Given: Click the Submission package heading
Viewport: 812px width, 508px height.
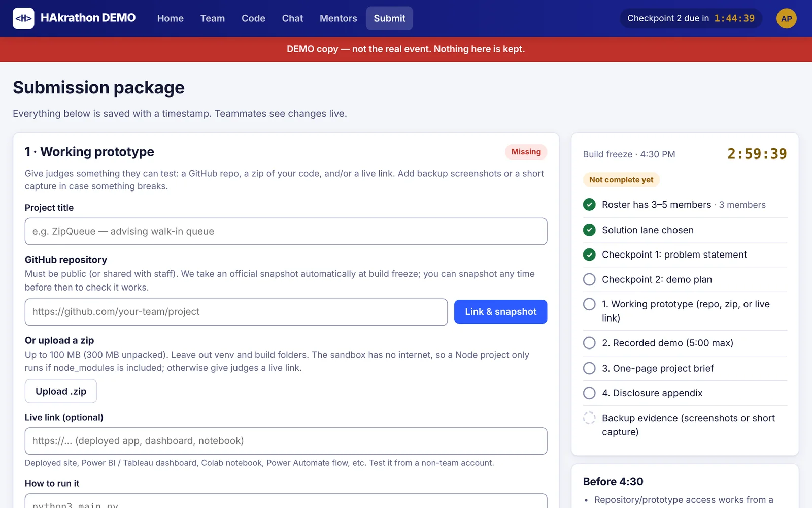Looking at the screenshot, I should tap(98, 87).
